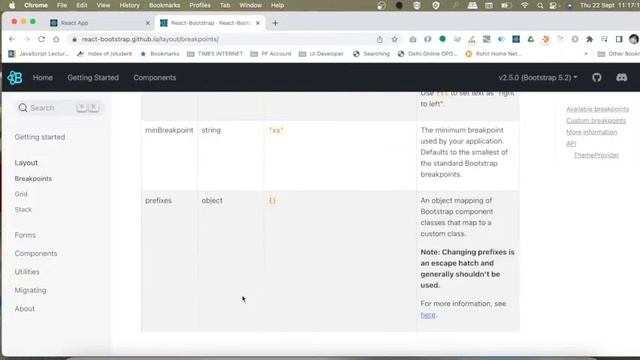Open the View menu

pos(103,5)
